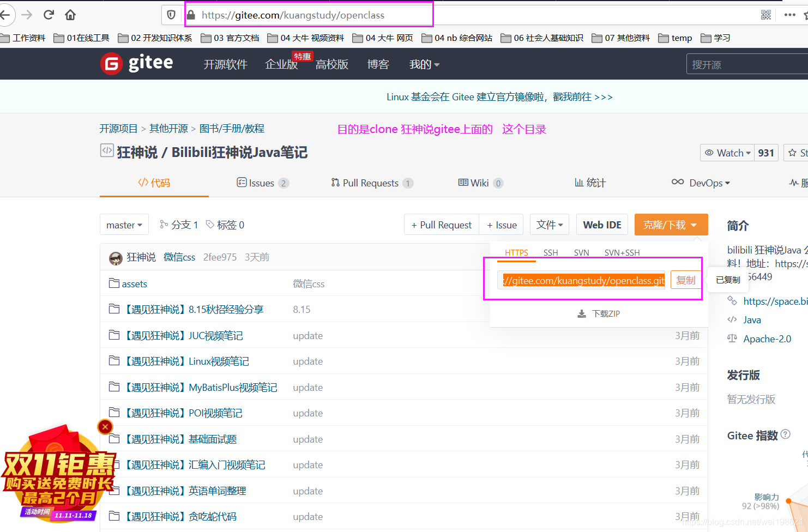Select the SVN clone tab
808x532 pixels.
click(582, 253)
